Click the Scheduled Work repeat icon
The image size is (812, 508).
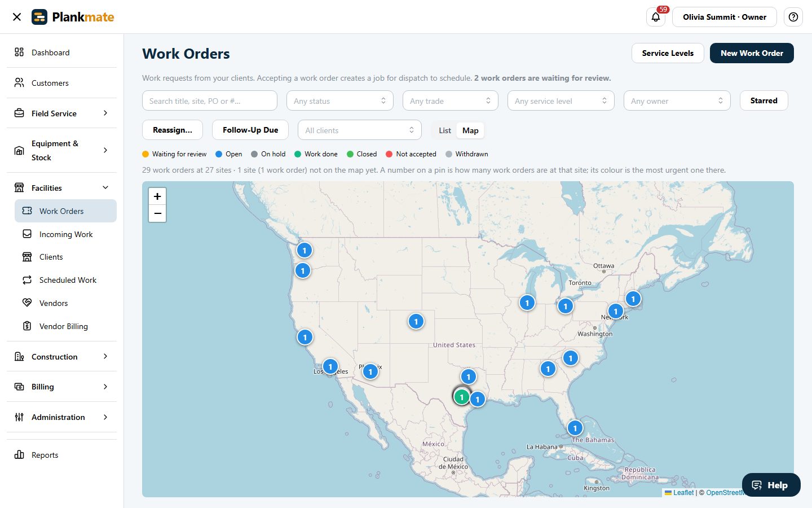click(x=27, y=280)
